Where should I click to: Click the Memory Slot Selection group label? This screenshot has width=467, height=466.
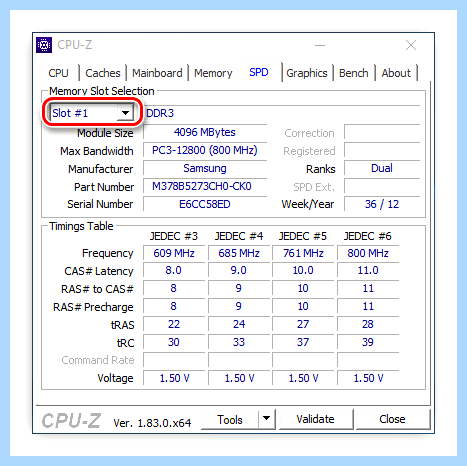(x=102, y=91)
